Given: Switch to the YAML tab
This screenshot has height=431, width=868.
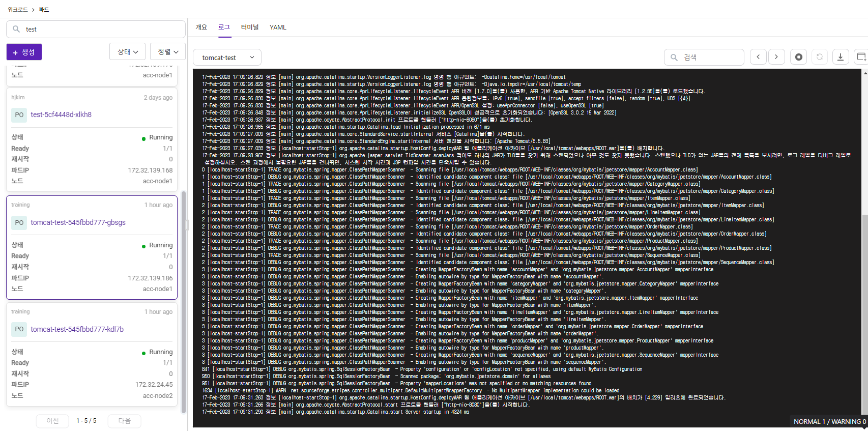Looking at the screenshot, I should click(x=278, y=27).
